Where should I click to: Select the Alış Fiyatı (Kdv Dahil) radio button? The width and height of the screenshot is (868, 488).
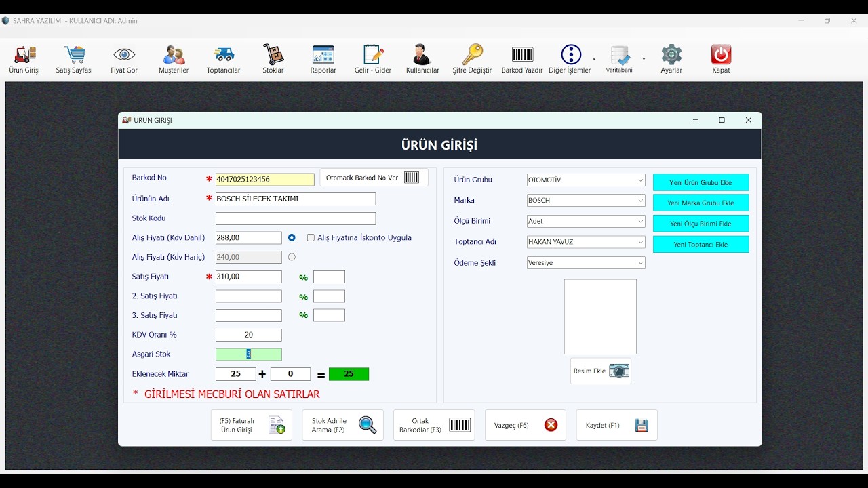(292, 238)
